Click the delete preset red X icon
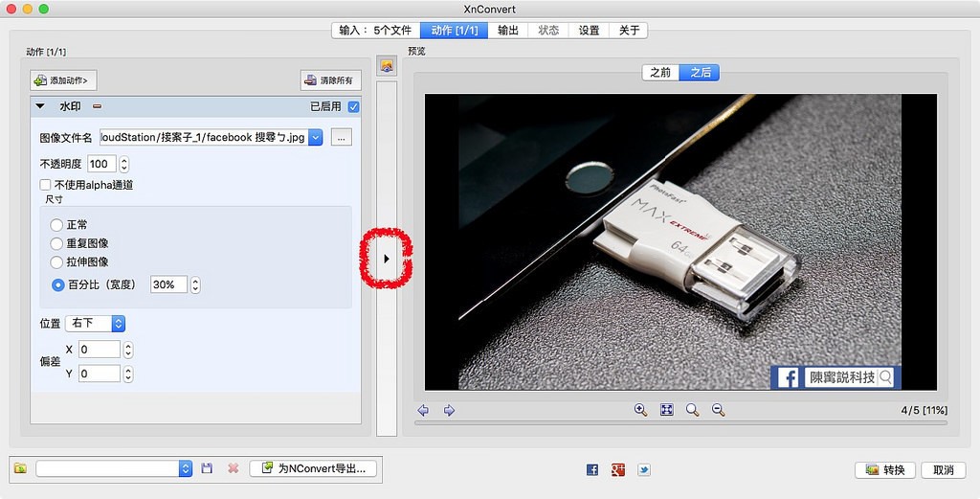Viewport: 980px width, 499px height. (x=234, y=467)
